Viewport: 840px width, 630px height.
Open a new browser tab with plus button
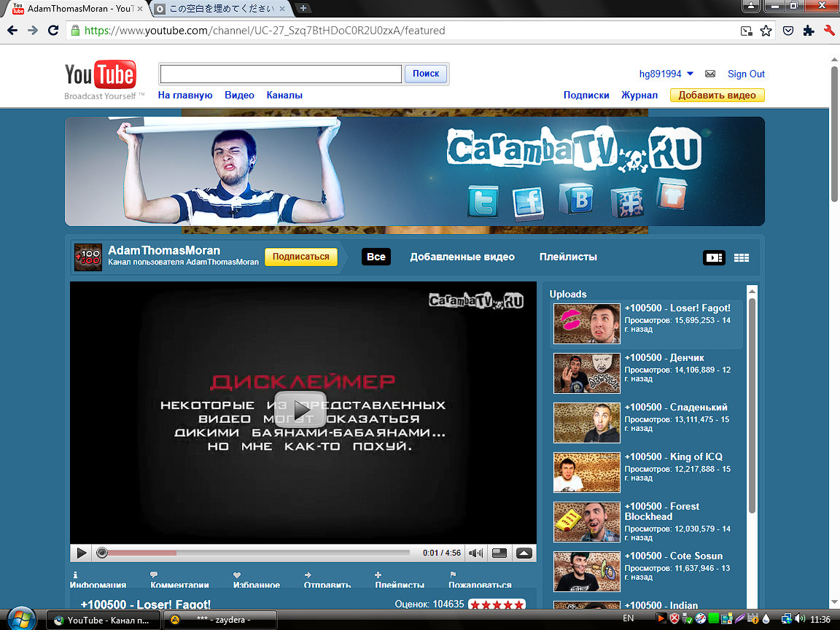pos(303,8)
